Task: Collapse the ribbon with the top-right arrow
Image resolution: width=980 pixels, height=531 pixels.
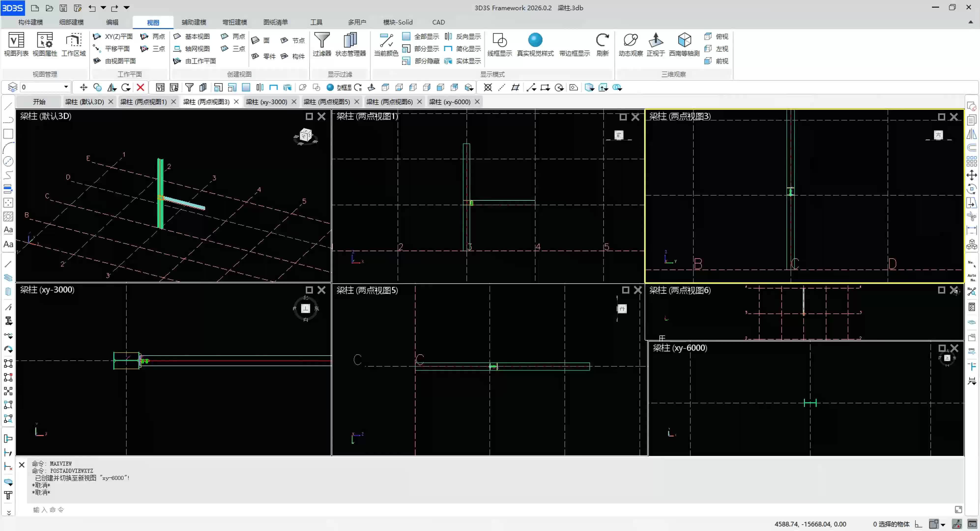Action: click(x=970, y=22)
